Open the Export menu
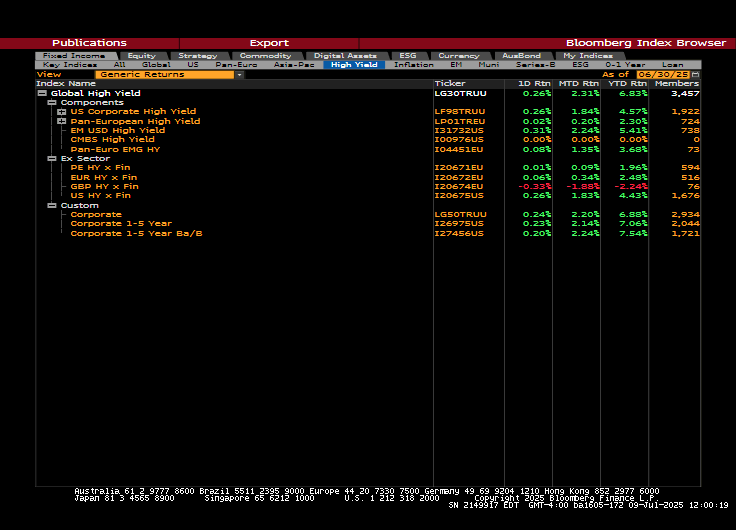Screen dimensions: 736x530 pyautogui.click(x=269, y=43)
